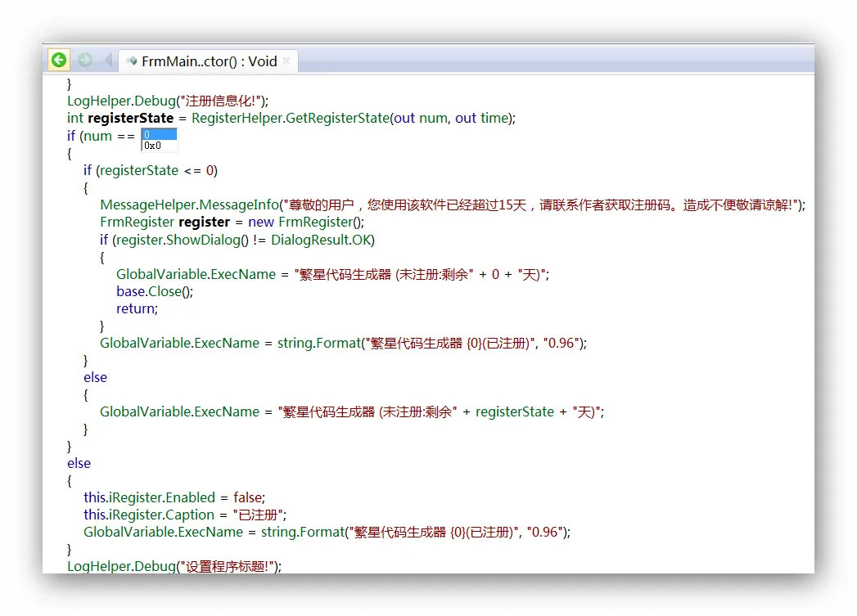This screenshot has height=616, width=857.
Task: Click the bold registerState variable declaration
Action: tap(130, 118)
